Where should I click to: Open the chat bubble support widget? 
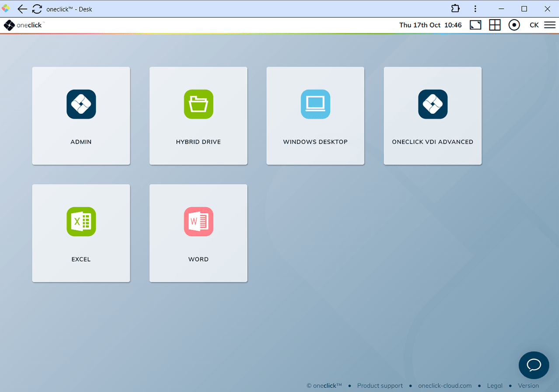pos(534,365)
